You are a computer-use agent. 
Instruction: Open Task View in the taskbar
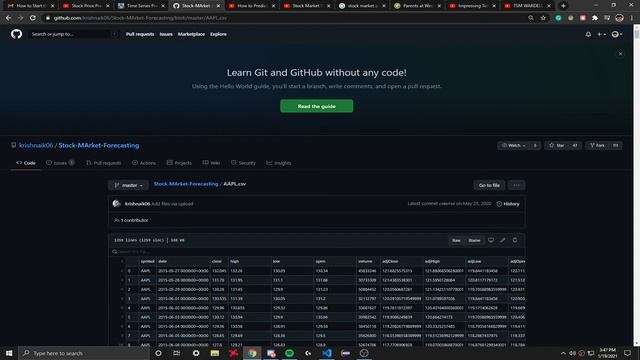pos(177,353)
